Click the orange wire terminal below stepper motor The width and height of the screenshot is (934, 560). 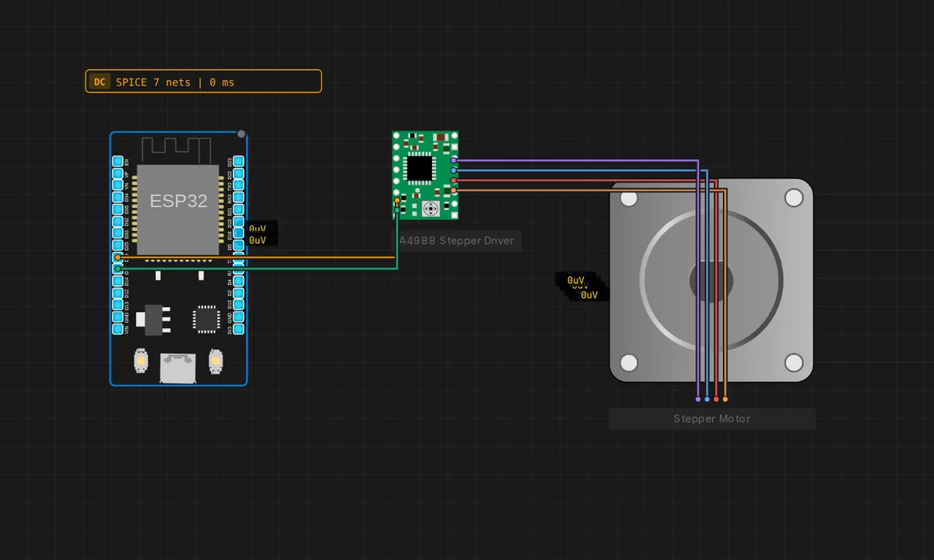[725, 399]
